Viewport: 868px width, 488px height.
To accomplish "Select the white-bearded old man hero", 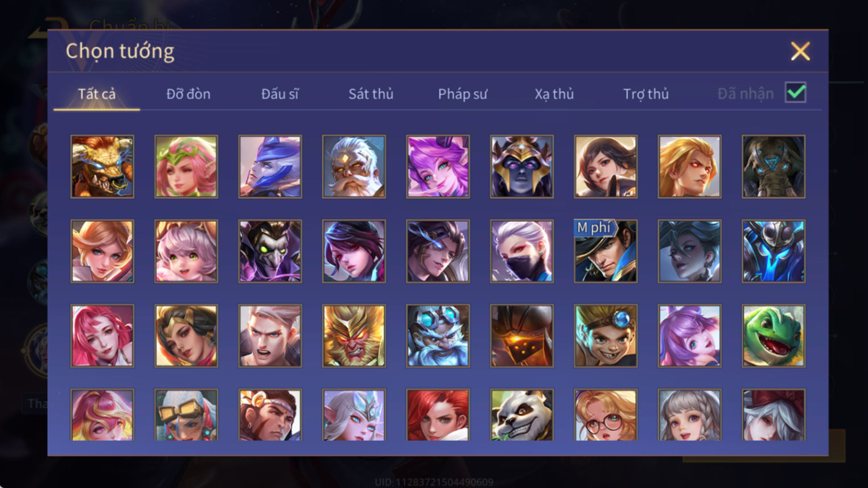I will pyautogui.click(x=353, y=167).
